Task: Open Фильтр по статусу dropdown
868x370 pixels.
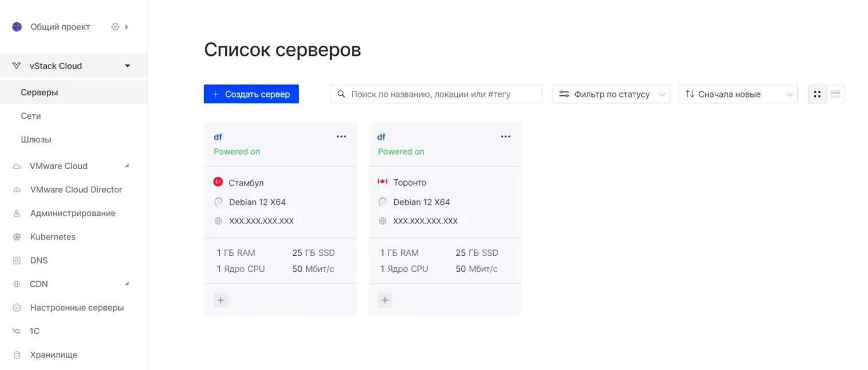Action: (610, 94)
